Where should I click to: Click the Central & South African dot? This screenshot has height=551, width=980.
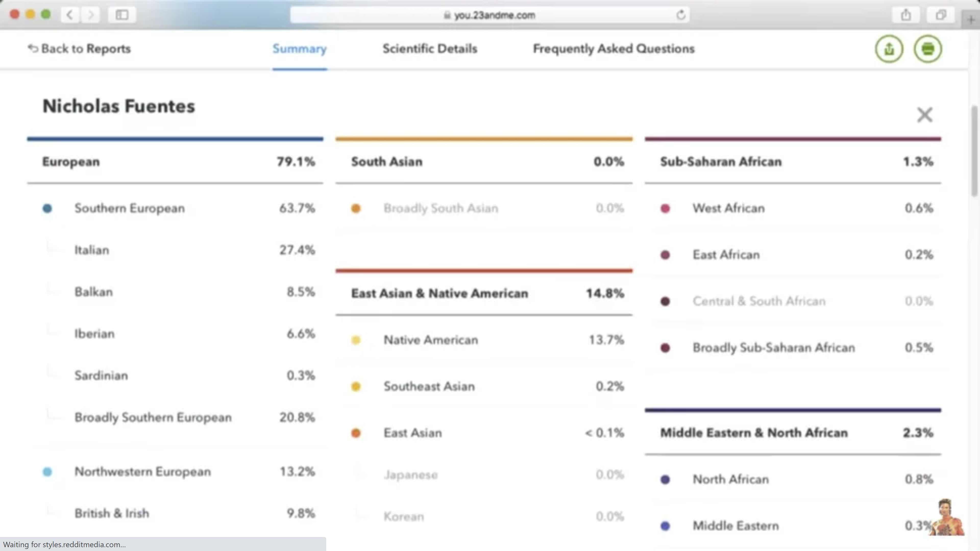coord(665,302)
